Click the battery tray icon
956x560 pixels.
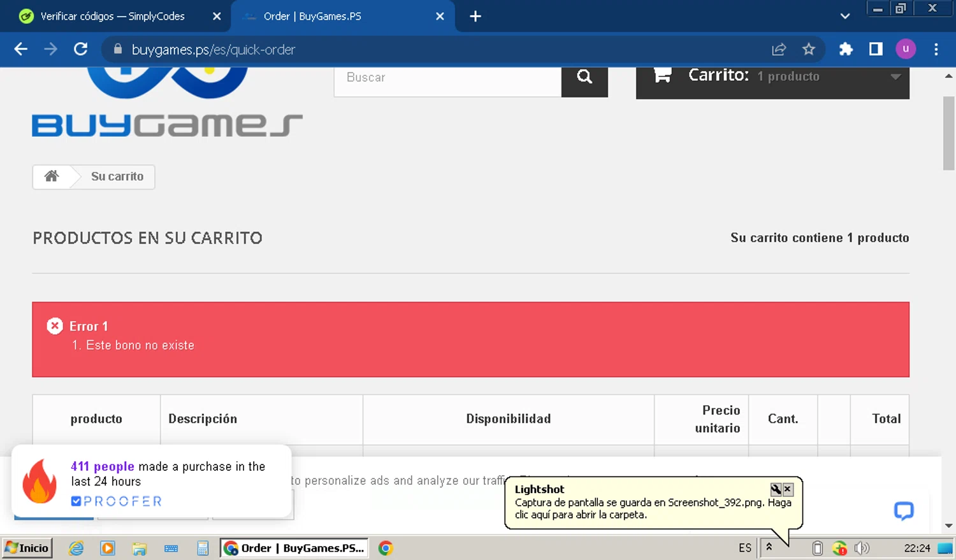coord(818,548)
